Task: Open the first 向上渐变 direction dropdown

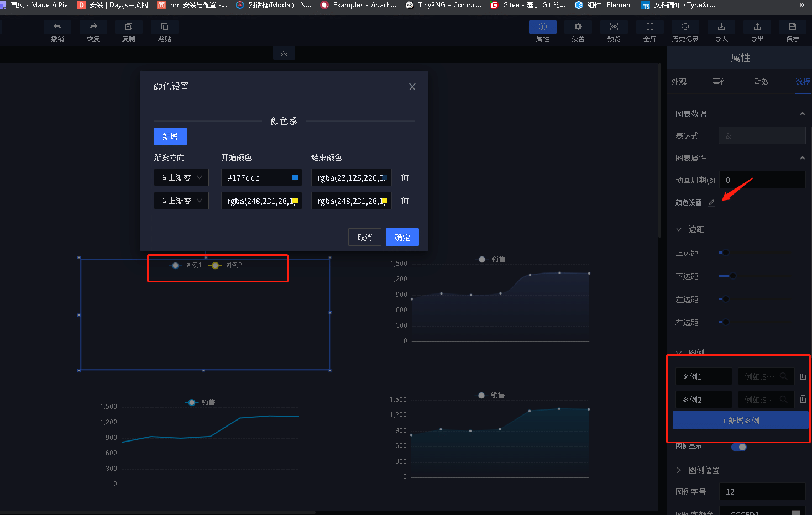Action: (x=181, y=177)
